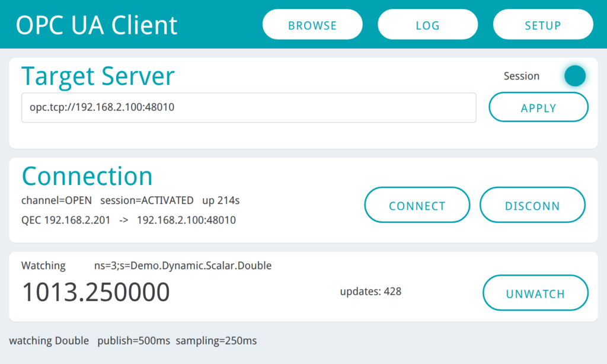Click the DISCONN button
The width and height of the screenshot is (607, 364).
[x=532, y=205]
